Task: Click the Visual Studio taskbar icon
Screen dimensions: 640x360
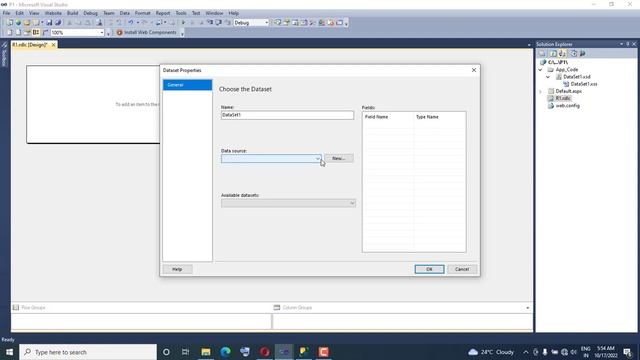Action: [284, 352]
